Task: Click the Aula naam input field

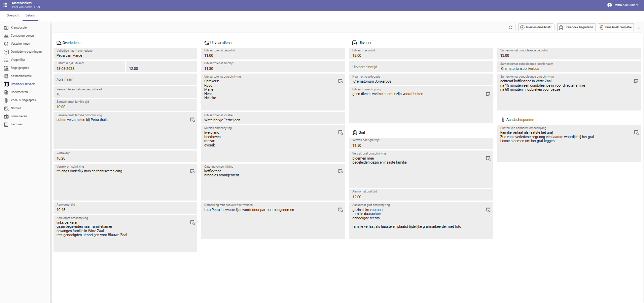Action: coord(125,80)
